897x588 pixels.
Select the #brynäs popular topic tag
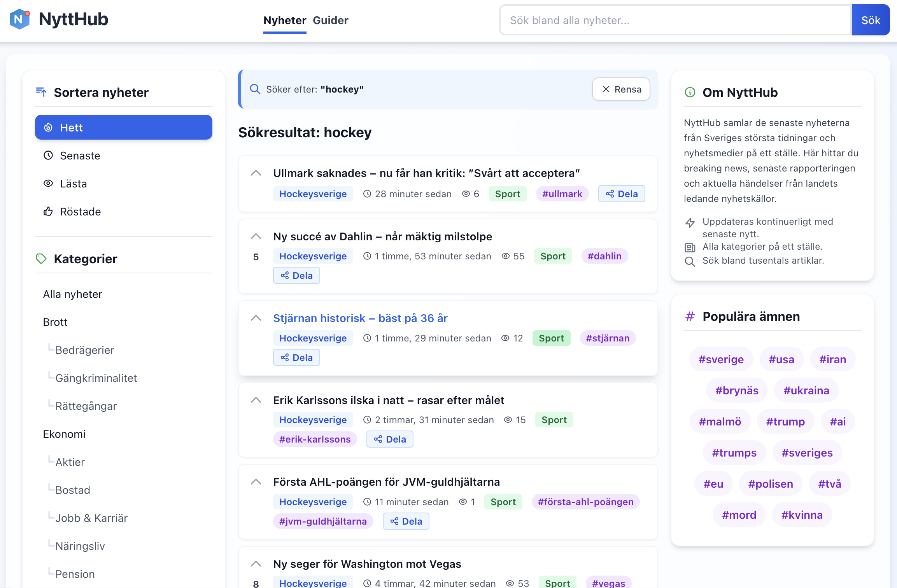(x=737, y=390)
